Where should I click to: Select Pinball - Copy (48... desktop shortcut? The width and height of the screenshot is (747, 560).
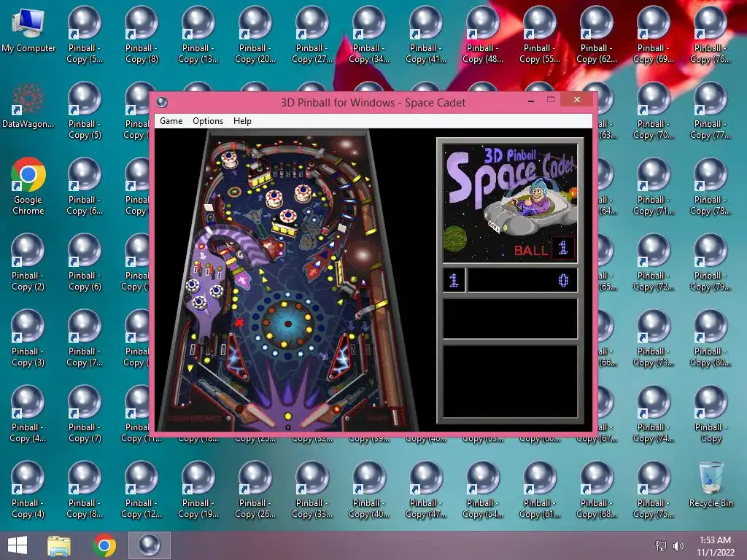click(x=483, y=35)
